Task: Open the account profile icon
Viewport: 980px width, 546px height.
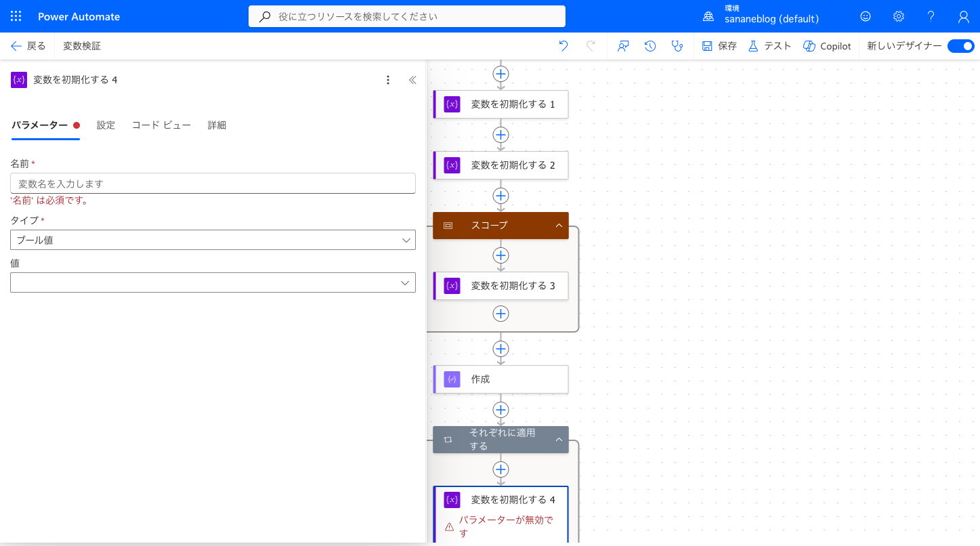Action: coord(964,16)
